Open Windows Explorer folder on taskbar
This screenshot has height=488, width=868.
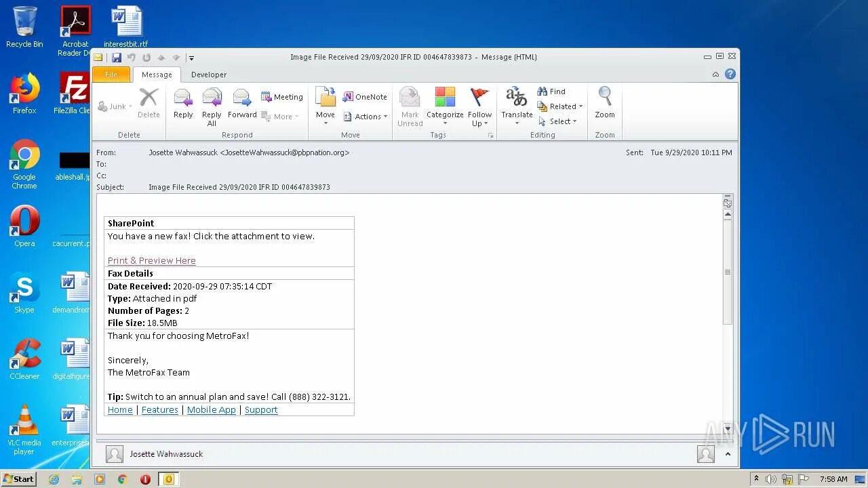click(x=77, y=479)
